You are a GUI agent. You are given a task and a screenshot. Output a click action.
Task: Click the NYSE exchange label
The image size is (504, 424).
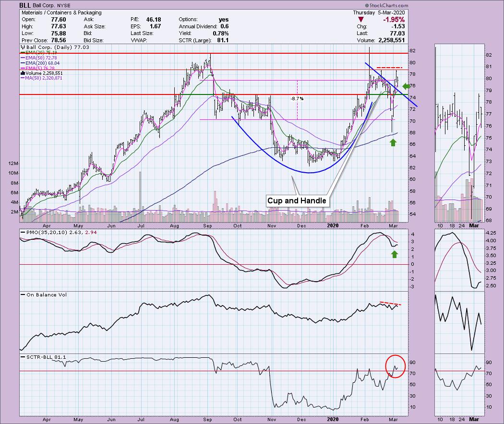pyautogui.click(x=64, y=5)
